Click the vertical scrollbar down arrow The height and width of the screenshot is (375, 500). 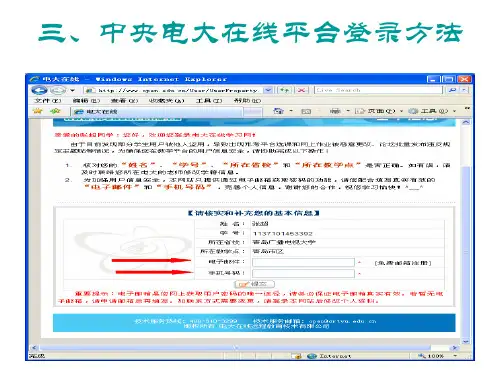[x=466, y=342]
